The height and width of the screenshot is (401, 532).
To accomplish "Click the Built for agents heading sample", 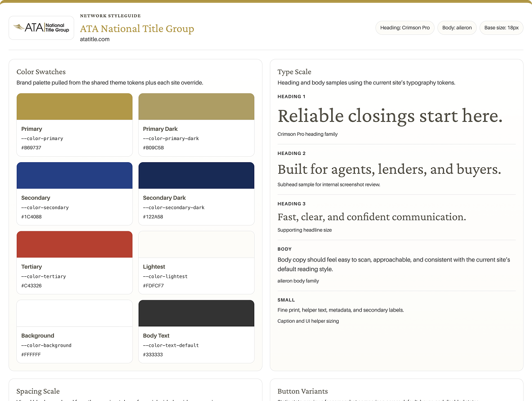I will point(389,170).
